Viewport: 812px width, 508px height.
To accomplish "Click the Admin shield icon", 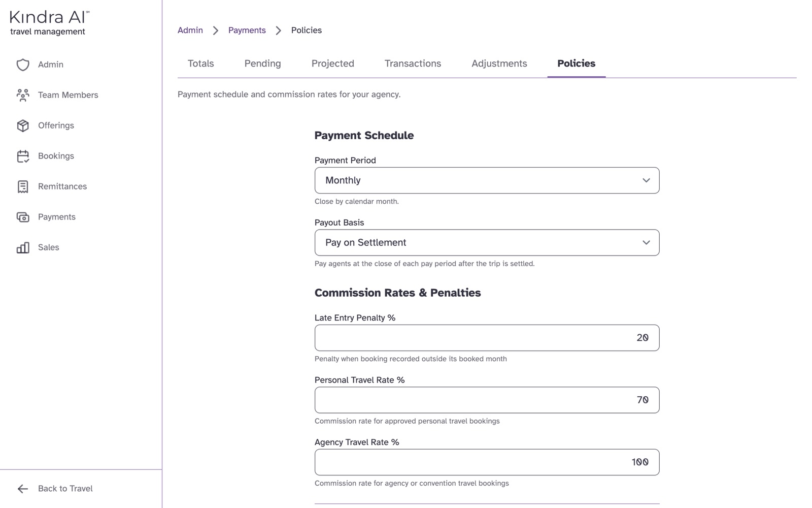I will click(x=23, y=65).
